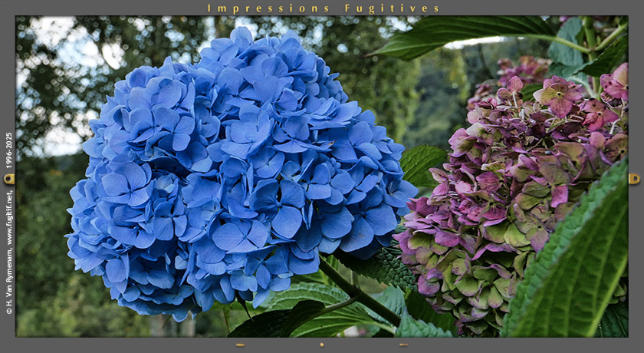The width and height of the screenshot is (644, 353).
Task: Click the www.fugitif.net vertical text
Action: click(9, 217)
